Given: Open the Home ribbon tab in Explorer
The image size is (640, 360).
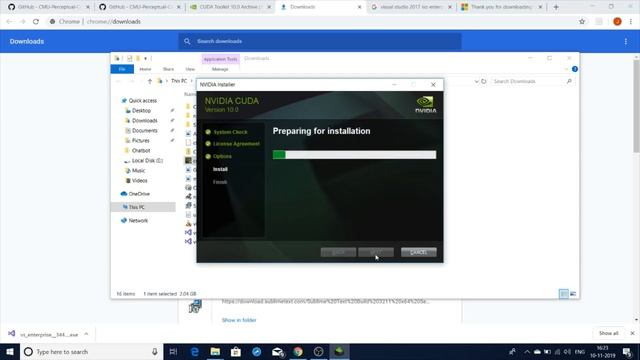Looking at the screenshot, I should [145, 69].
